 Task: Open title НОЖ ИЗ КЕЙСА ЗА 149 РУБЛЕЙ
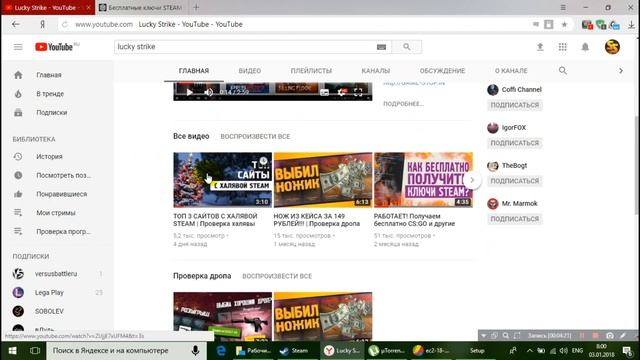click(x=317, y=220)
